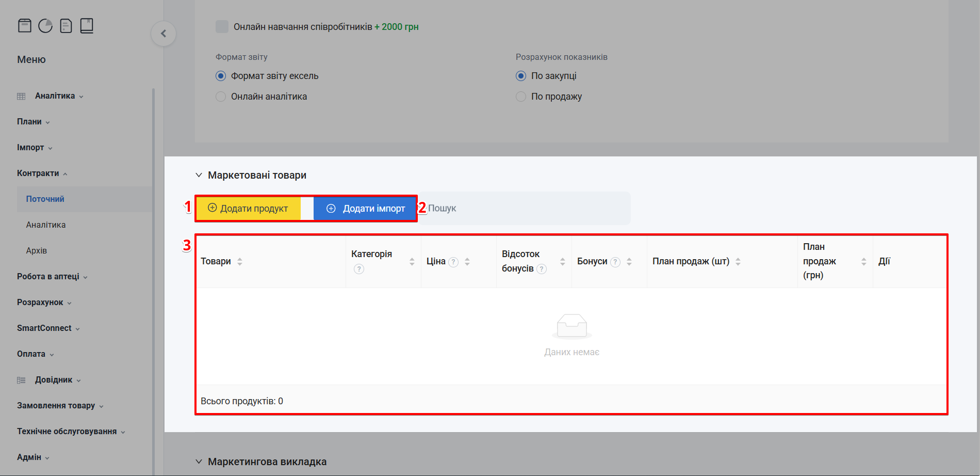Image resolution: width=980 pixels, height=476 pixels.
Task: Click the document icon in sidebar header
Action: click(x=66, y=26)
